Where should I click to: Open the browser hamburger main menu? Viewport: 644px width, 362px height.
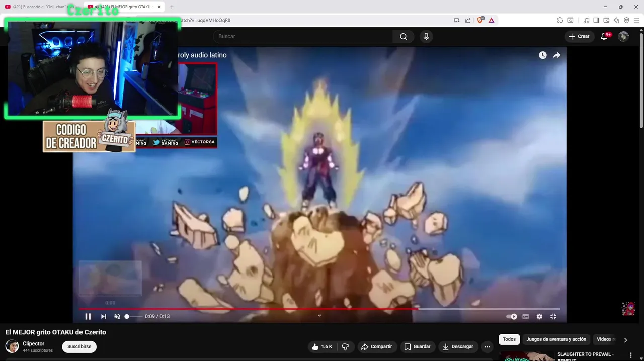[636, 20]
